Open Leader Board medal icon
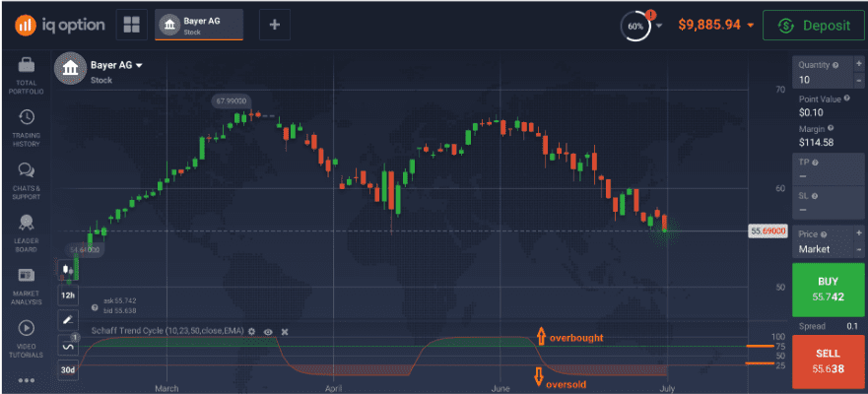Viewport: 868px width, 394px height. pyautogui.click(x=26, y=223)
